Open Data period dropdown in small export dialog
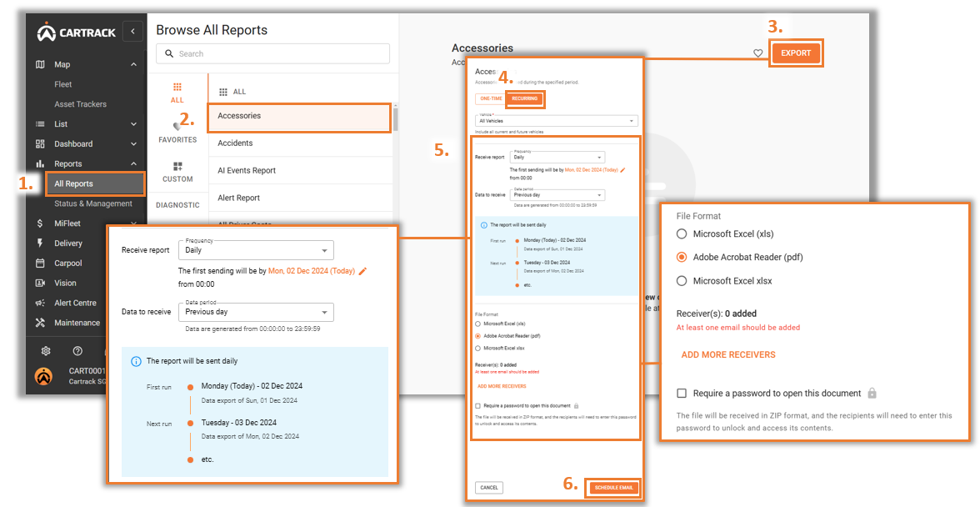 click(557, 195)
